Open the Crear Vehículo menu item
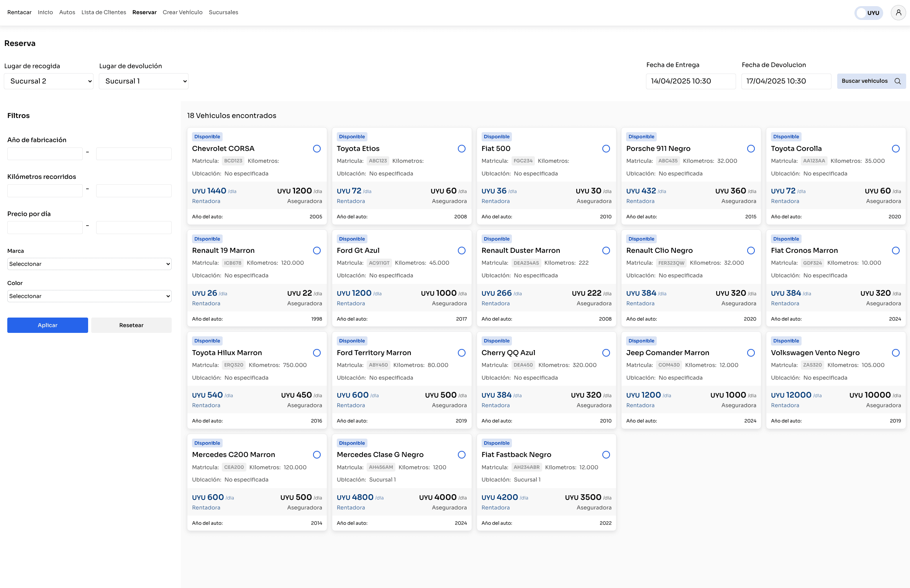 [182, 12]
